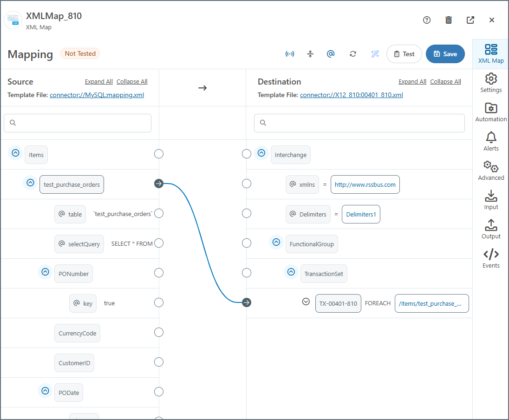The height and width of the screenshot is (420, 509).
Task: Toggle the mapping circle next to CustomerID
Action: (159, 362)
